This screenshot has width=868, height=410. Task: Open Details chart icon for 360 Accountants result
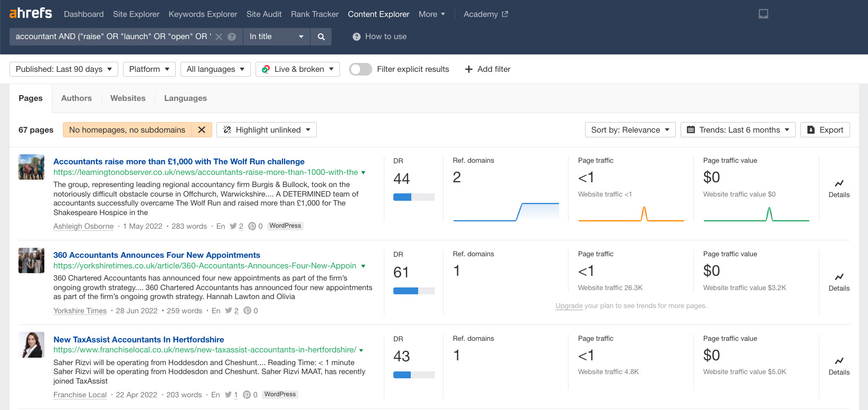click(839, 277)
